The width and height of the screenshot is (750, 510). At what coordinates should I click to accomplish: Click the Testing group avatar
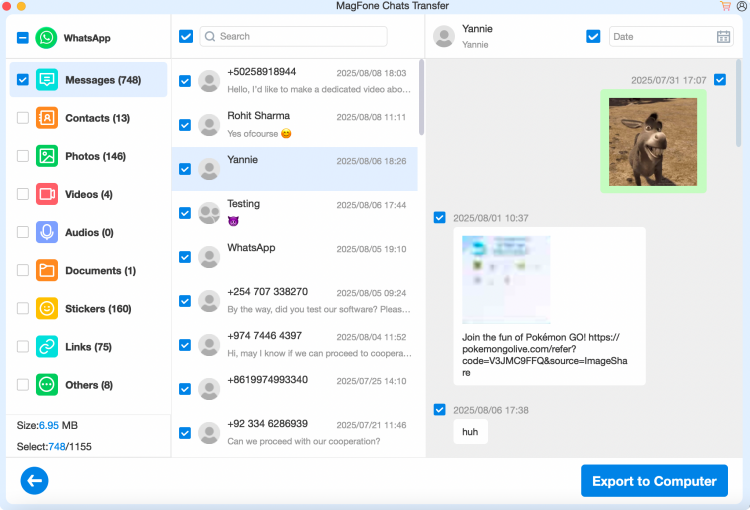209,213
